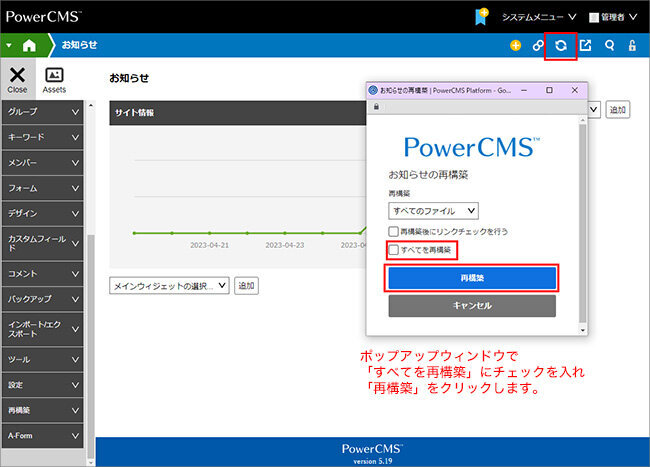
Task: Click the blue 再構築 button in popup
Action: (x=472, y=278)
